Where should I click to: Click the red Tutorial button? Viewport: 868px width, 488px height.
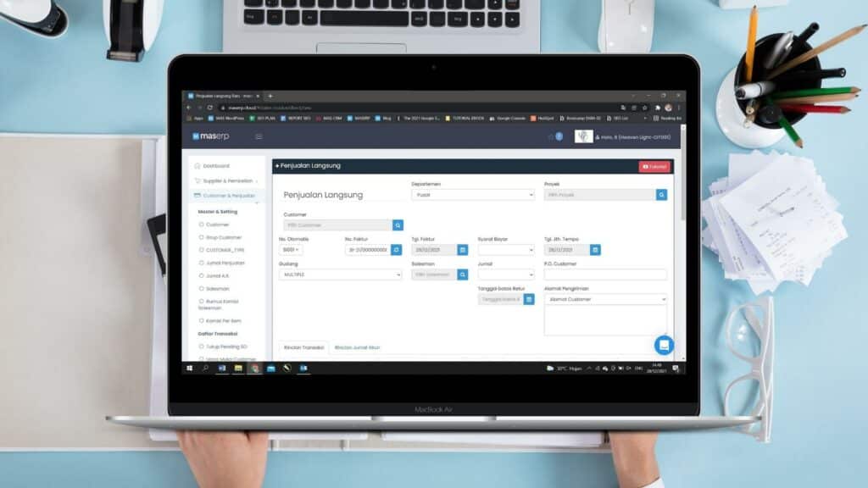point(655,166)
